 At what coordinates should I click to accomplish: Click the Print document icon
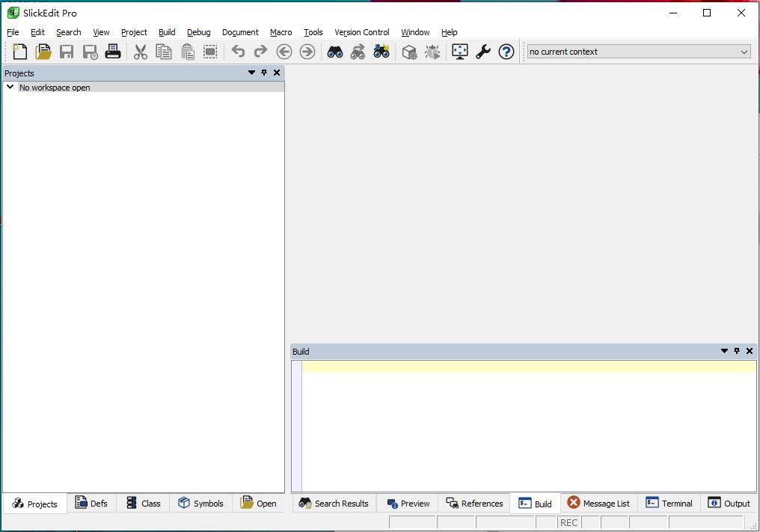[113, 52]
